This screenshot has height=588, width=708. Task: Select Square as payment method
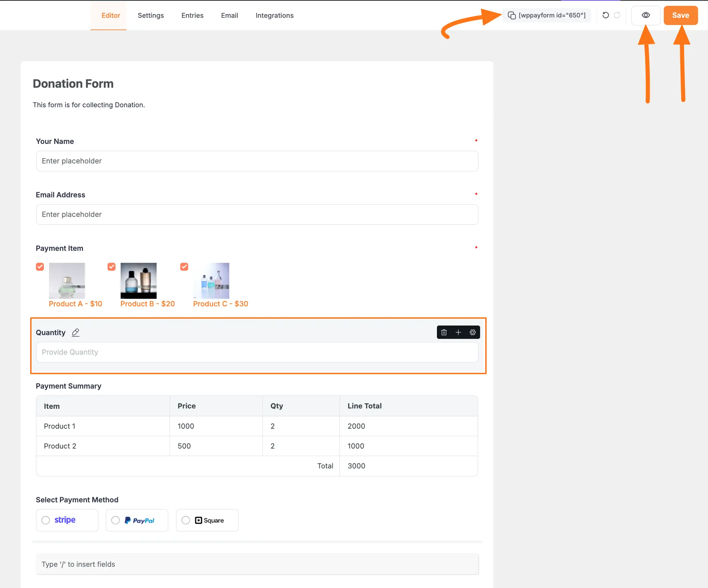pos(186,520)
